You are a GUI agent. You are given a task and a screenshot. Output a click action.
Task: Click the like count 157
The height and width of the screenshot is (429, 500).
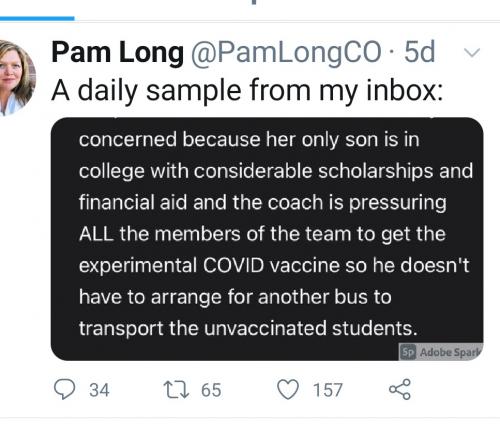[327, 390]
